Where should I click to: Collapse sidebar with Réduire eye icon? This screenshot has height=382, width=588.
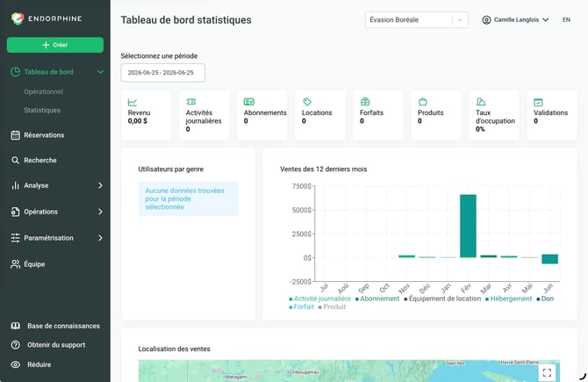[16, 364]
